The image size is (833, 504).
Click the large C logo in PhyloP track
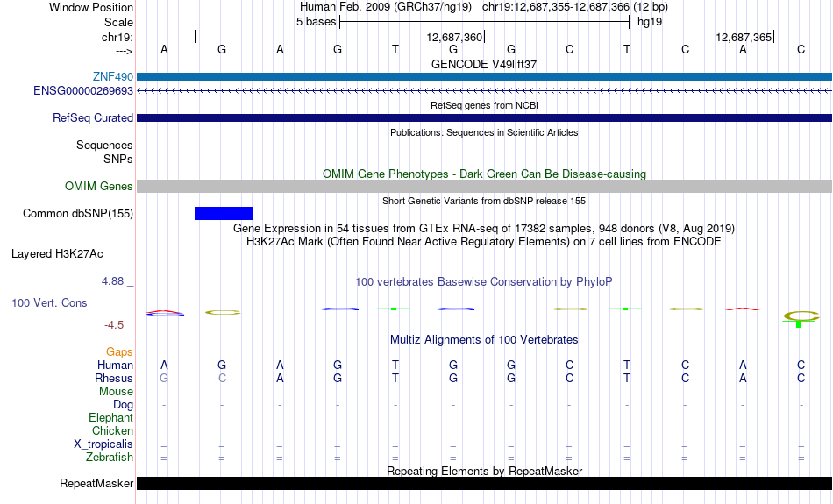[801, 316]
